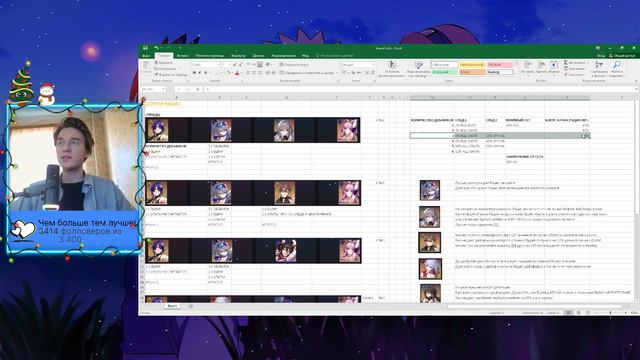
Task: Switch to the Разметка страницы tab
Action: 210,56
